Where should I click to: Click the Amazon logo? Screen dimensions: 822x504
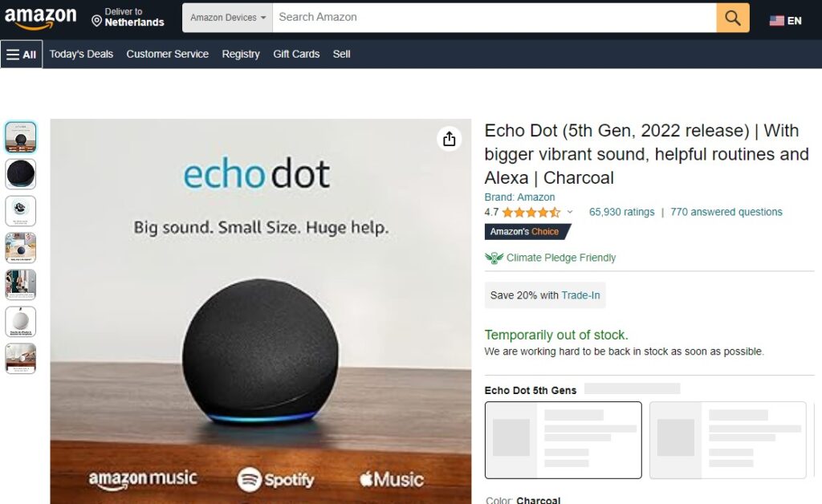click(40, 18)
